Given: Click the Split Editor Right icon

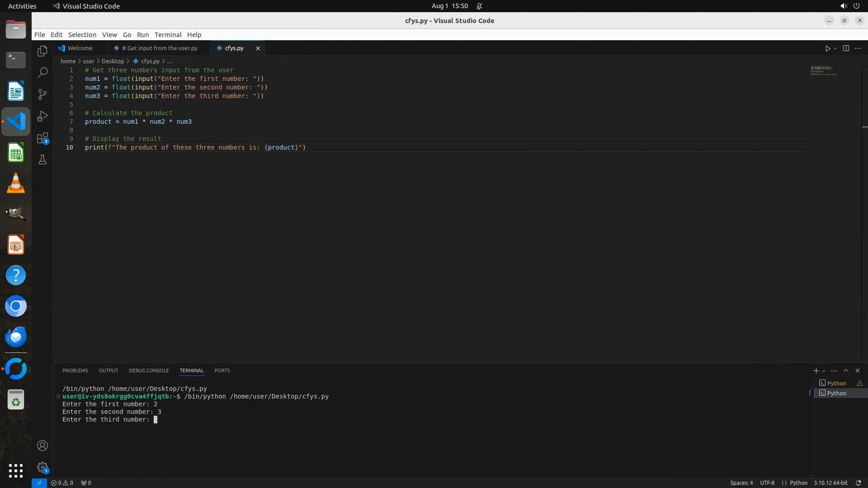Looking at the screenshot, I should [846, 48].
